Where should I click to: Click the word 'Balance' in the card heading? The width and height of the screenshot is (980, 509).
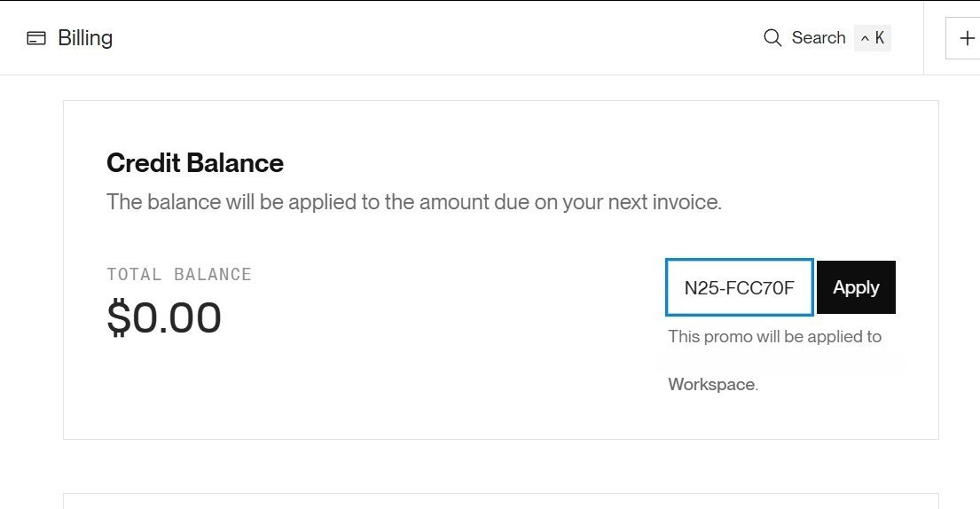[x=235, y=163]
